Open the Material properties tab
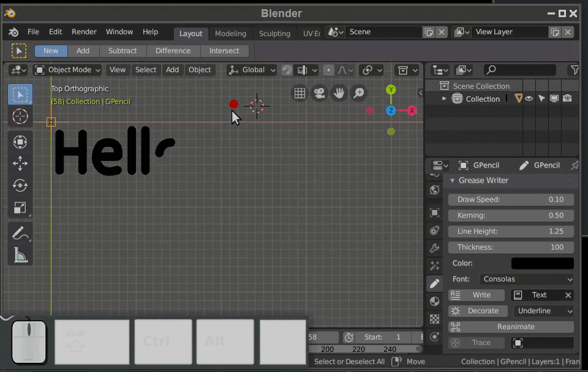This screenshot has height=372, width=588. (434, 302)
